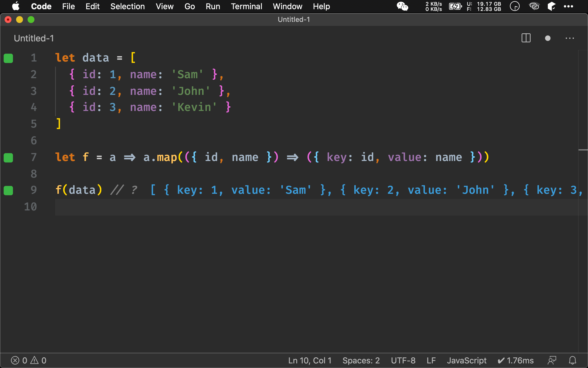
Task: Click the yellow minimize window button
Action: click(x=20, y=20)
